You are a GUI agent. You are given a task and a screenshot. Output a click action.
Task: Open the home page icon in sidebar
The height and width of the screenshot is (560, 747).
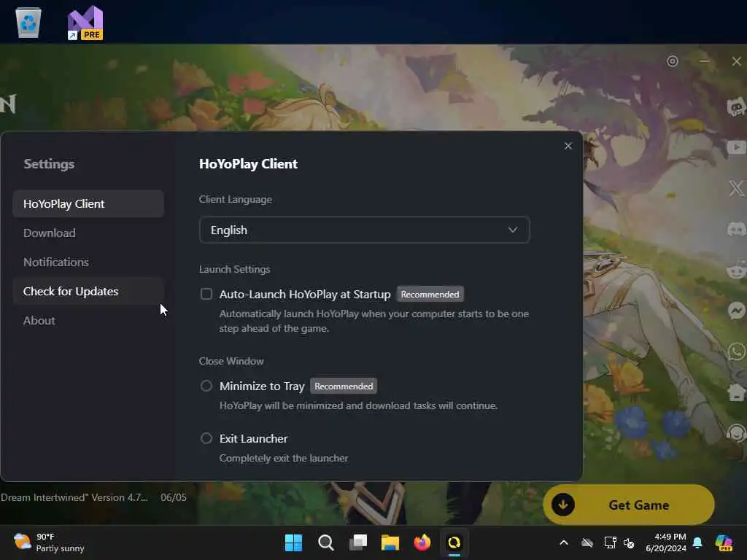pos(737,392)
